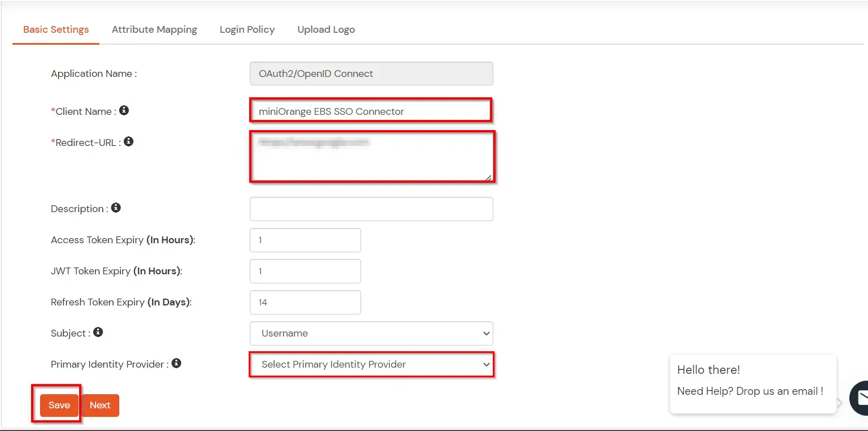868x431 pixels.
Task: Select the Login Policy tab
Action: click(247, 29)
